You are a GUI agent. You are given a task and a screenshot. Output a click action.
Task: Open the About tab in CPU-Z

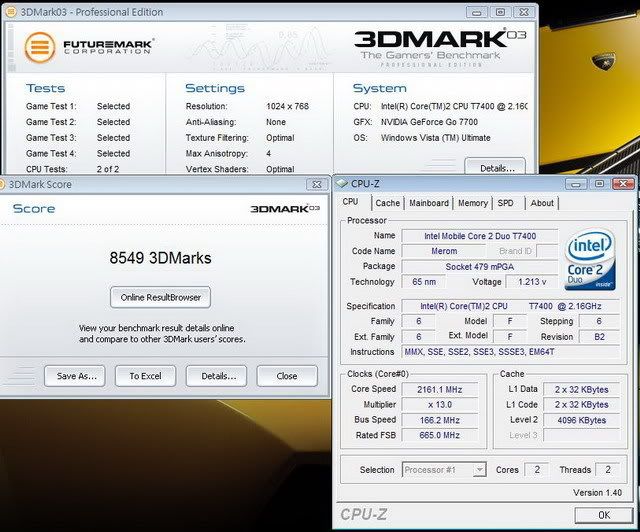[x=542, y=203]
